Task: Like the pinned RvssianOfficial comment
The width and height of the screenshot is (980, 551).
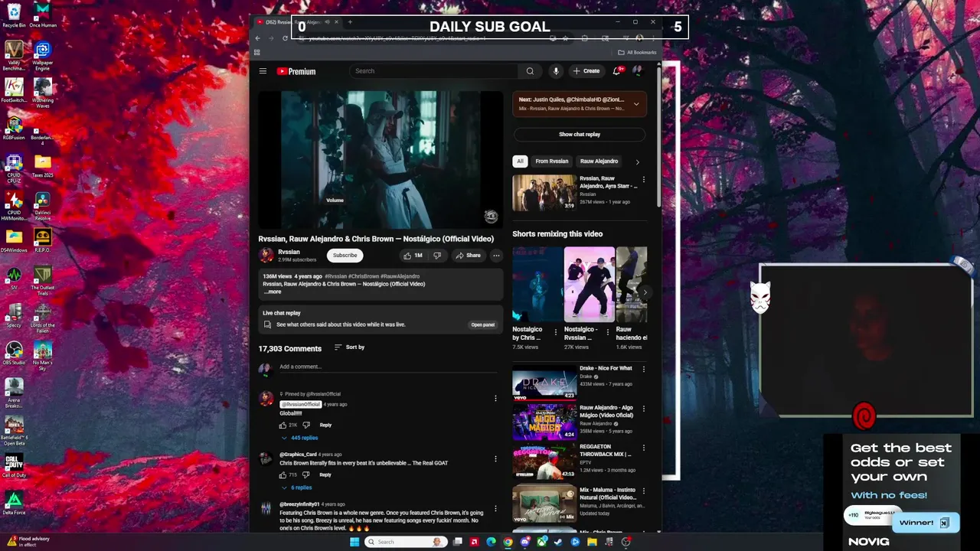Action: (283, 425)
